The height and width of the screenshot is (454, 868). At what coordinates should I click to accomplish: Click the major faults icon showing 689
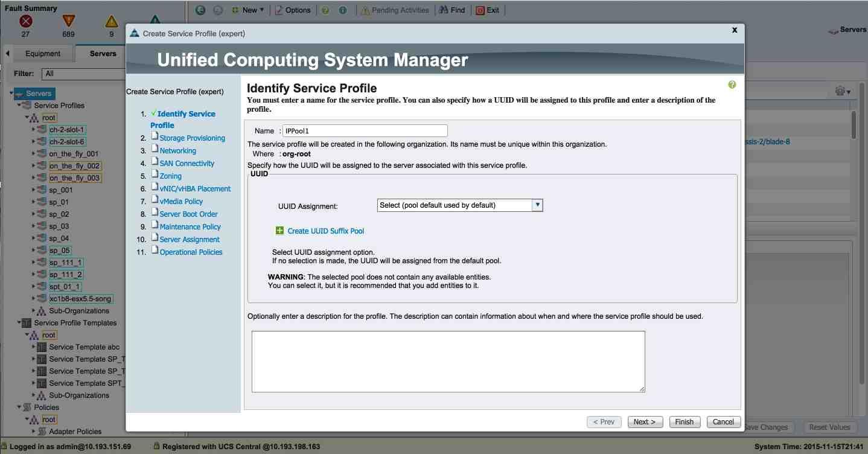(68, 22)
